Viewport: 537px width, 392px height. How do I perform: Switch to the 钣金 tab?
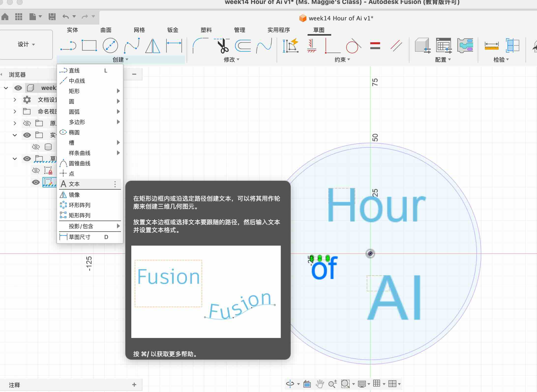173,30
